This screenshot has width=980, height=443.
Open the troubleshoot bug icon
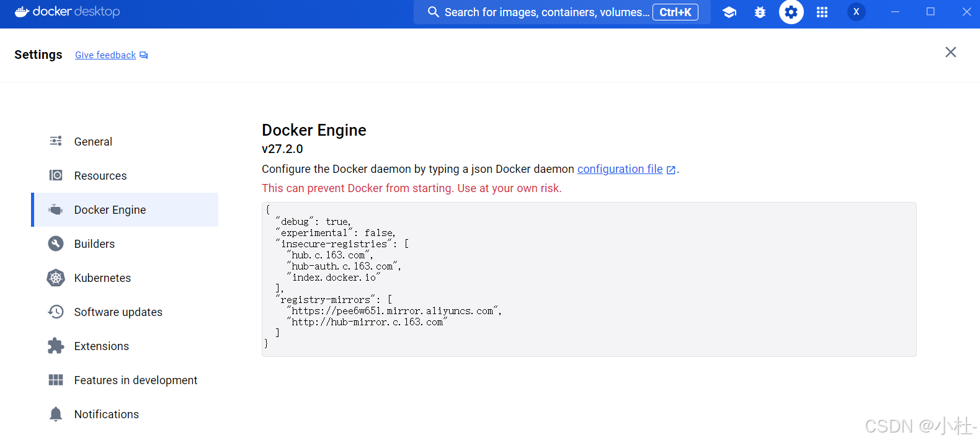pos(760,12)
